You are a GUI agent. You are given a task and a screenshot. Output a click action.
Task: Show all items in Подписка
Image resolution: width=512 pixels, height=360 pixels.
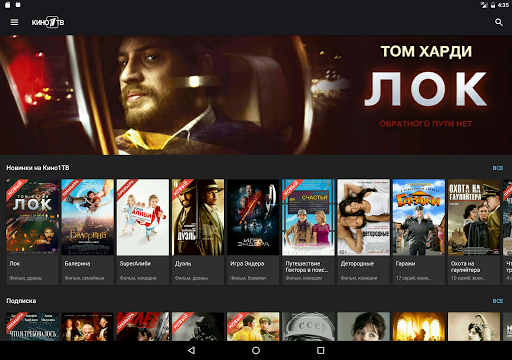pyautogui.click(x=498, y=301)
